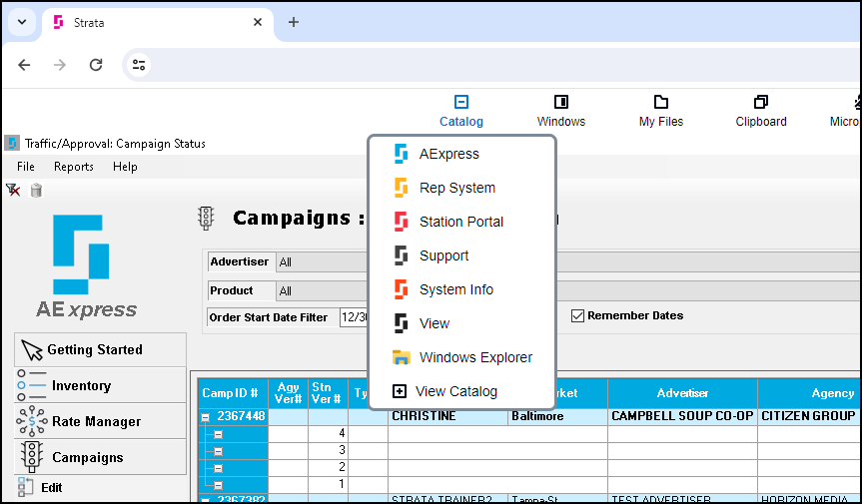Collapse campaign 2367448 row
The height and width of the screenshot is (504, 862).
click(x=206, y=417)
